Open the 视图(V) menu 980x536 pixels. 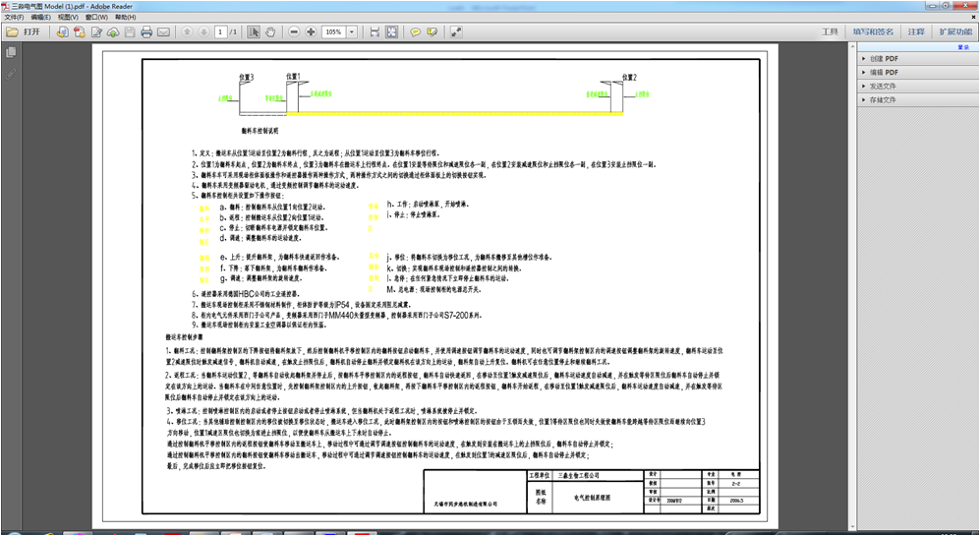(x=68, y=17)
